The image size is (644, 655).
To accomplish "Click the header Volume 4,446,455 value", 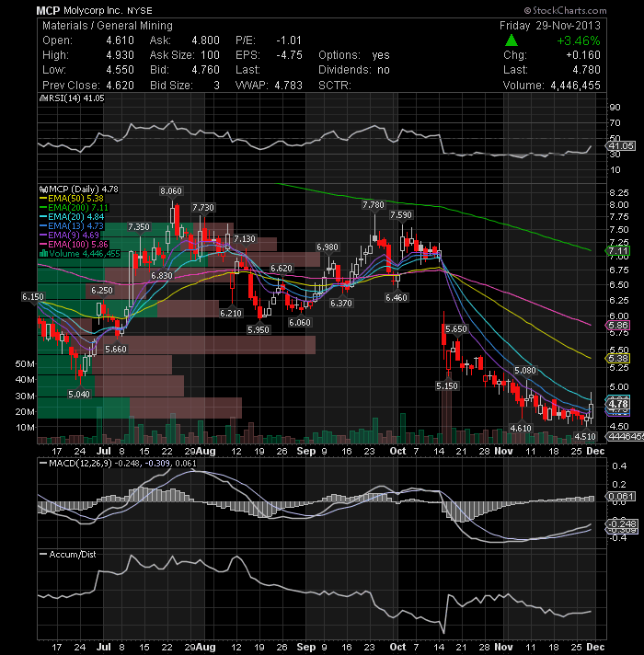I will click(575, 86).
